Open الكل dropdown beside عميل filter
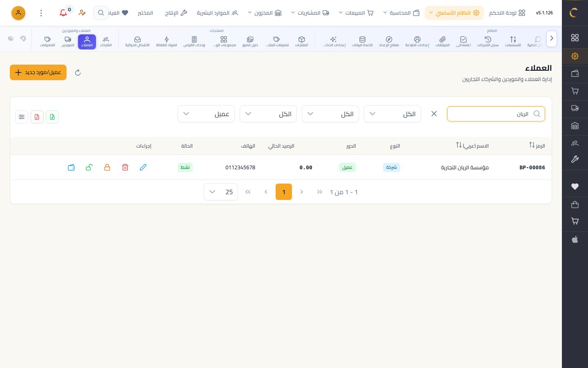The height and width of the screenshot is (368, 588). [x=268, y=114]
